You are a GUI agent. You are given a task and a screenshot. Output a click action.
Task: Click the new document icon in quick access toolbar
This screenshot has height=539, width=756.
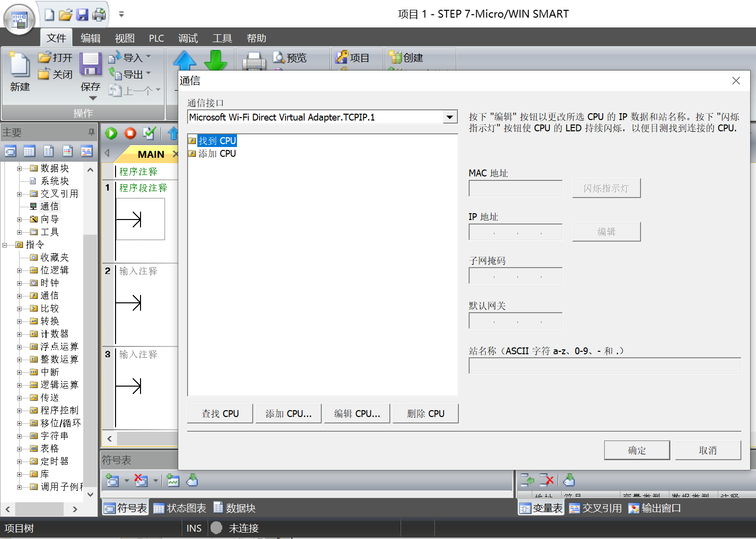pyautogui.click(x=49, y=15)
